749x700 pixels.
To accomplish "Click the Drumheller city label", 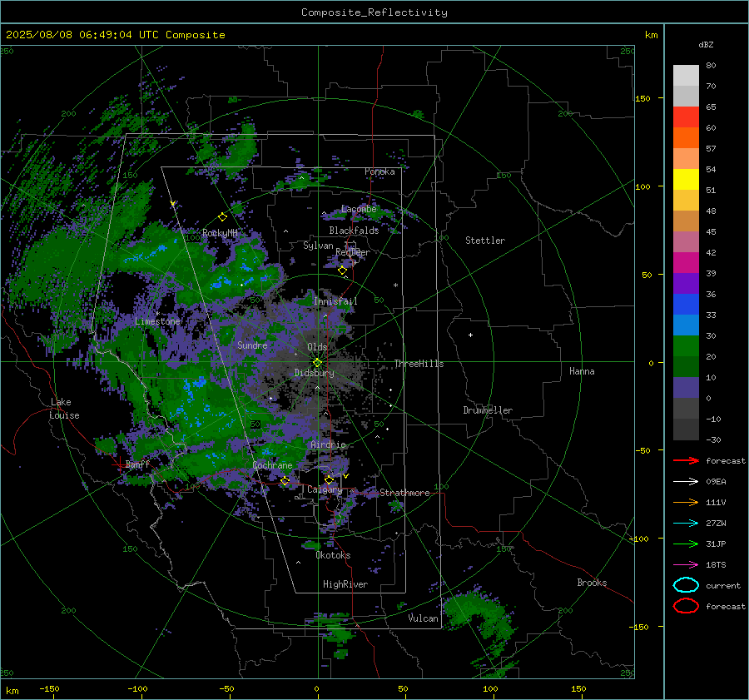I will pos(488,410).
